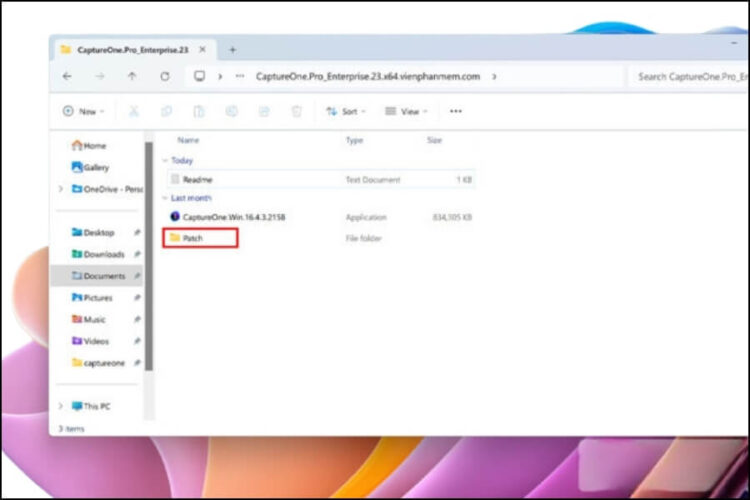The image size is (750, 500).
Task: Open the View dropdown menu
Action: tap(406, 111)
